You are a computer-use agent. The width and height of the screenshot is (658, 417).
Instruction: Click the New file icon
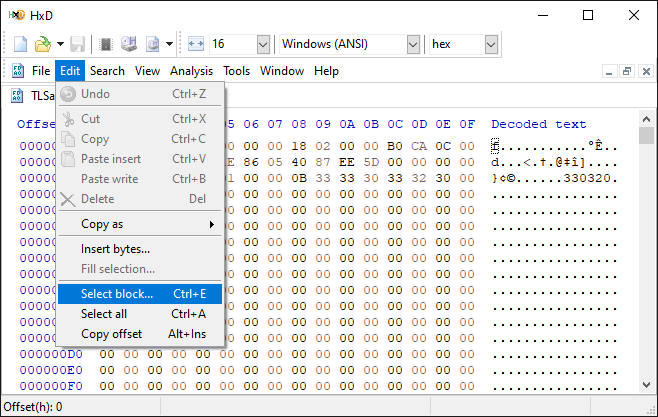click(20, 44)
